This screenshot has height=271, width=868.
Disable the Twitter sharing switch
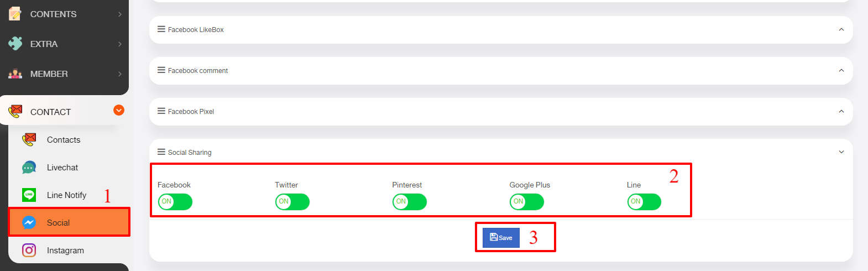click(x=292, y=202)
